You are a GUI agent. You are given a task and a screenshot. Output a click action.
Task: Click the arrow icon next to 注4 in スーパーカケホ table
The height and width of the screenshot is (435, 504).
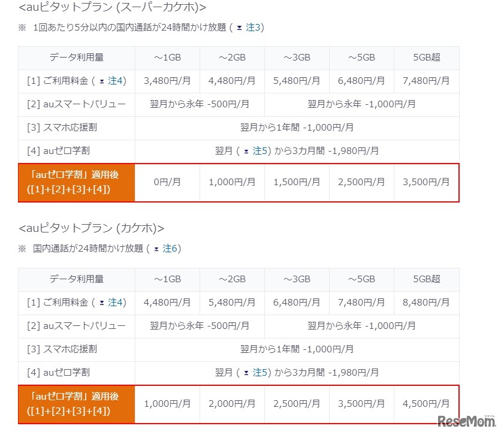click(x=103, y=81)
